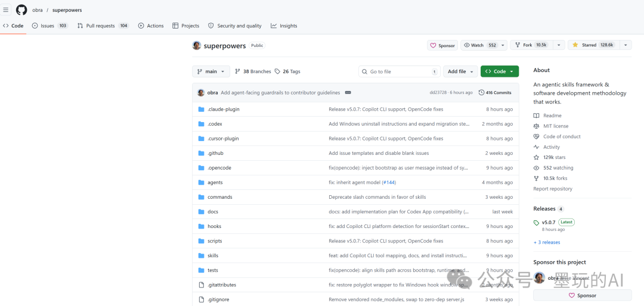
Task: Toggle the Starred button for this repo
Action: 593,45
